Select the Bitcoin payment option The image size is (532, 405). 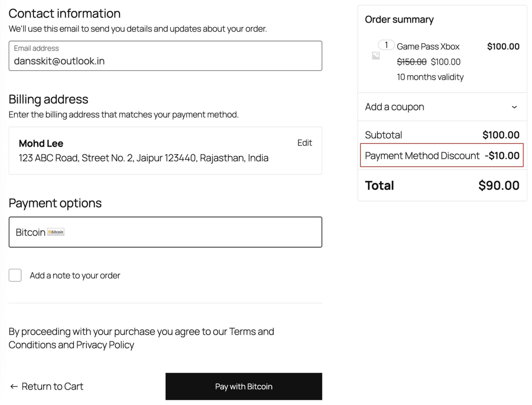[x=165, y=232]
